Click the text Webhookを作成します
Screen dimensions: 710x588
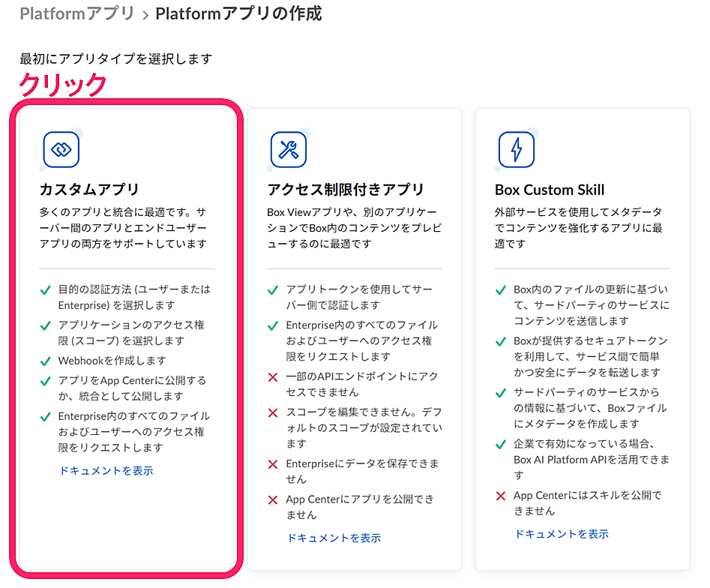click(x=112, y=361)
